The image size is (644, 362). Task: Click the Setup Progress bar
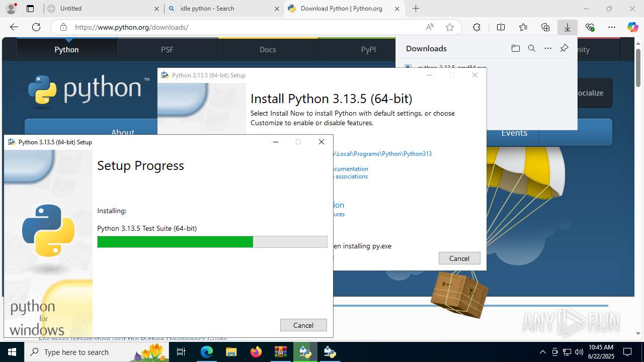click(x=212, y=242)
